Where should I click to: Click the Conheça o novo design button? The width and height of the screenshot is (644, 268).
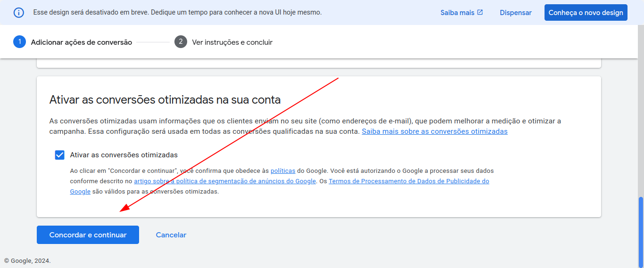click(x=586, y=13)
